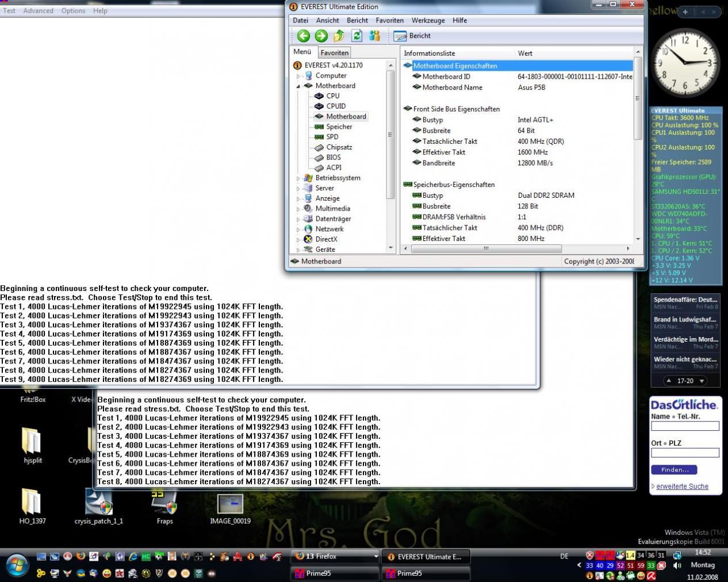Select Speicher in the tree
This screenshot has height=582, width=728.
pyautogui.click(x=339, y=127)
